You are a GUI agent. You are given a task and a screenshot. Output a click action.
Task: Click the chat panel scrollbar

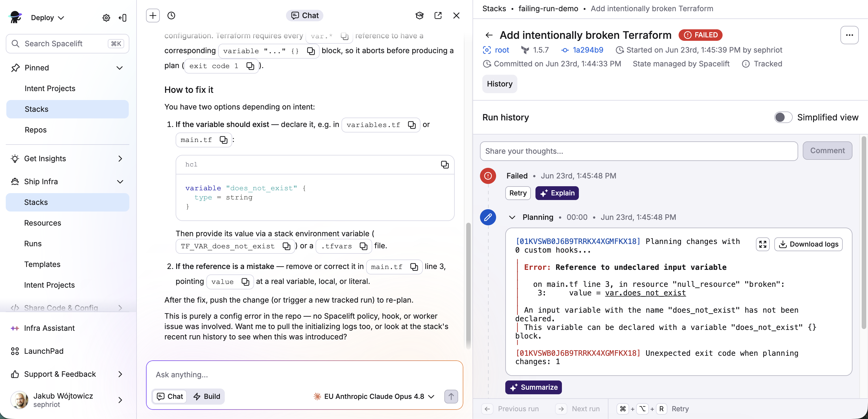[468, 285]
